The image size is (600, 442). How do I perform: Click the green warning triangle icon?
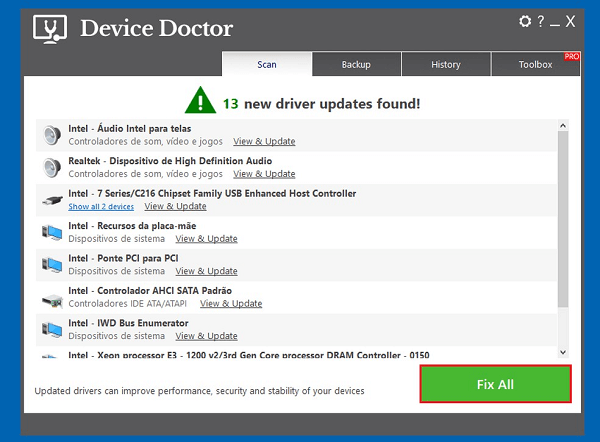coord(200,100)
